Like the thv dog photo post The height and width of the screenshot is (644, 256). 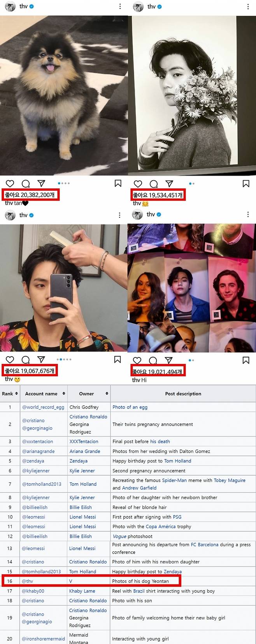tap(10, 183)
